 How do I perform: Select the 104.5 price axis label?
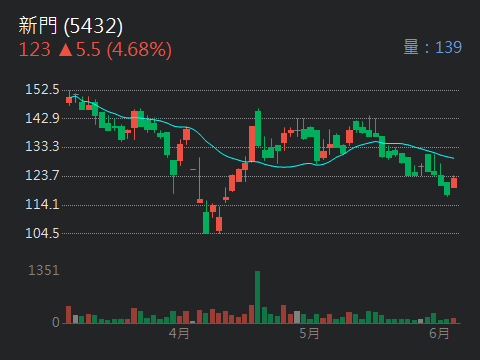[x=42, y=233]
